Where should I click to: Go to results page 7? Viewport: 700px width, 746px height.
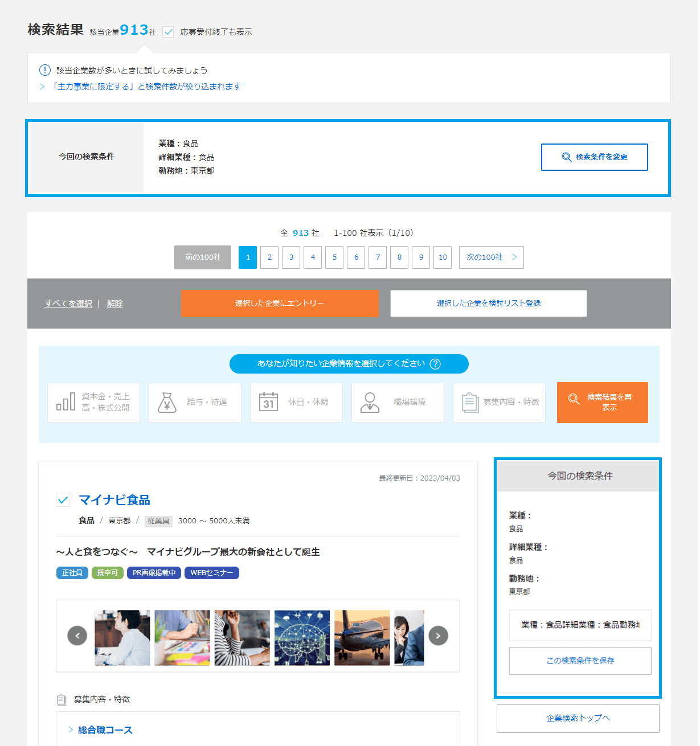(378, 257)
